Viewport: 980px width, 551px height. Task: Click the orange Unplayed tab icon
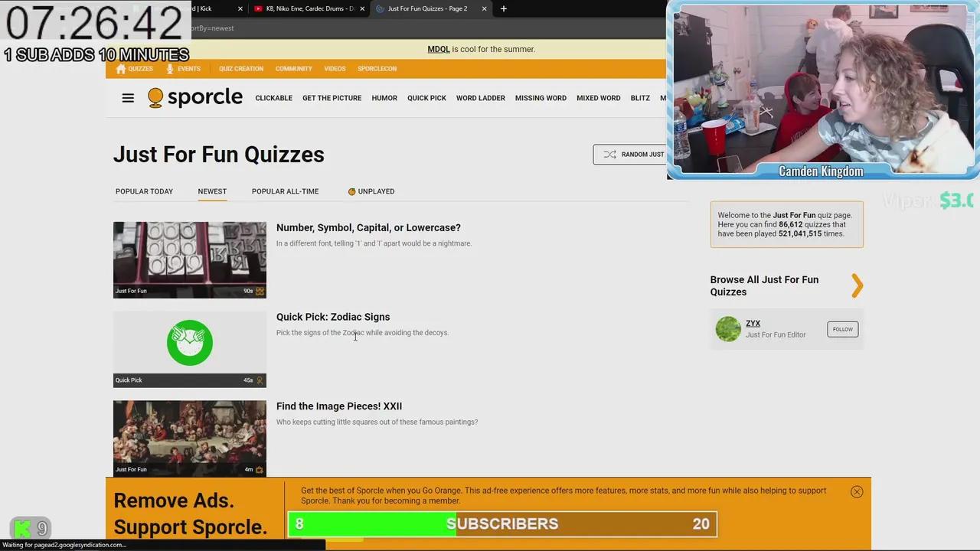[352, 191]
